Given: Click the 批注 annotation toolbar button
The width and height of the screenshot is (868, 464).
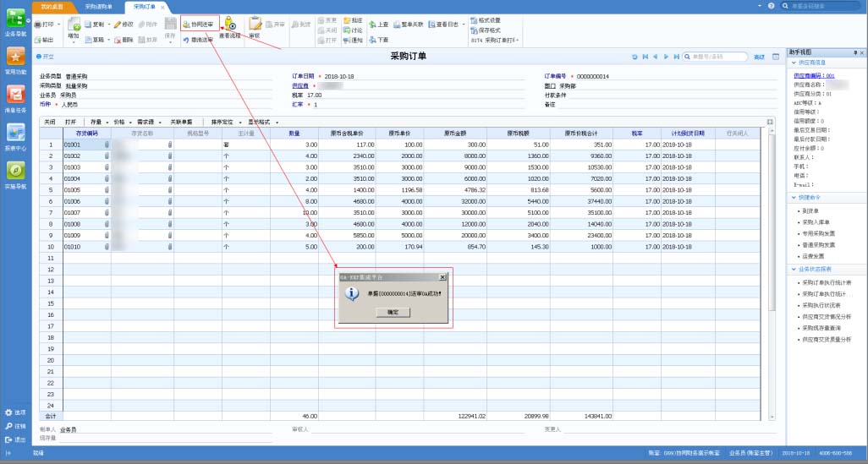Looking at the screenshot, I should pyautogui.click(x=353, y=20).
